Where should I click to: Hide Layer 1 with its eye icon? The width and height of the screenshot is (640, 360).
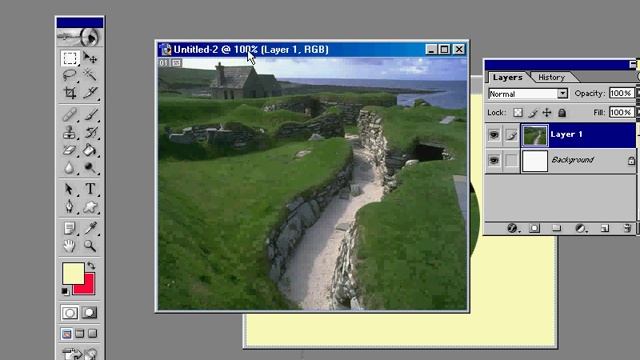(x=494, y=135)
